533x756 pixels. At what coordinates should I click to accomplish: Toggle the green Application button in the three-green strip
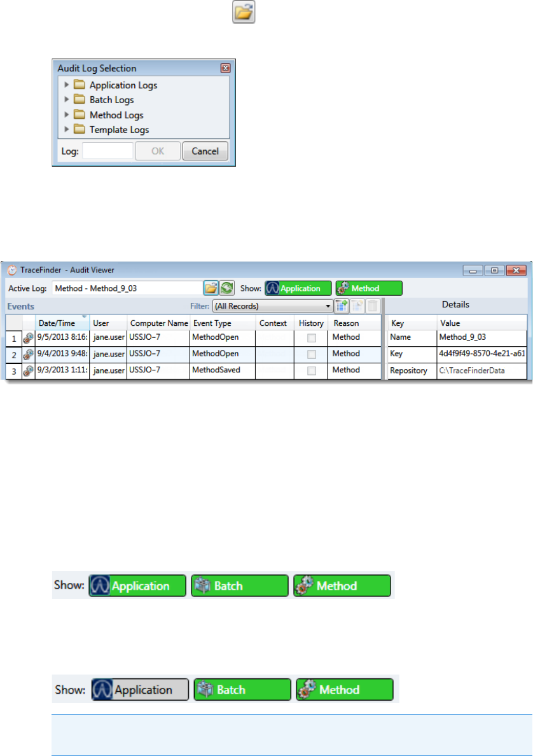(x=138, y=586)
